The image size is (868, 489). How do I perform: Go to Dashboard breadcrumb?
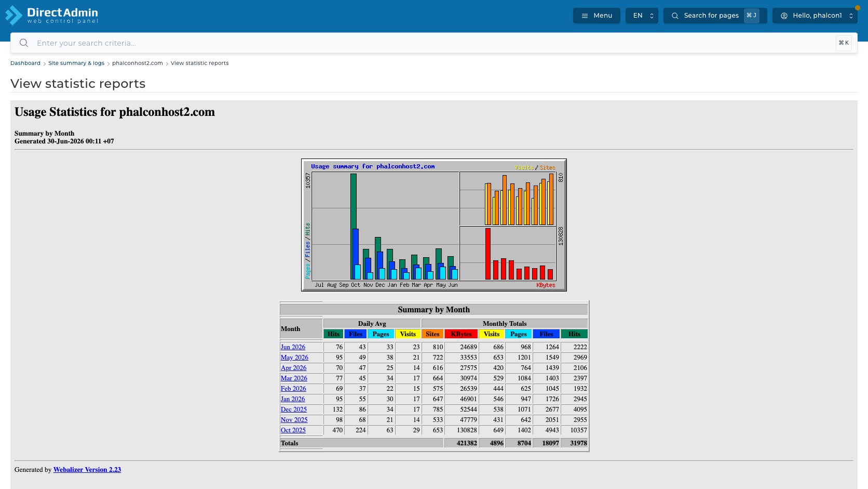(25, 63)
